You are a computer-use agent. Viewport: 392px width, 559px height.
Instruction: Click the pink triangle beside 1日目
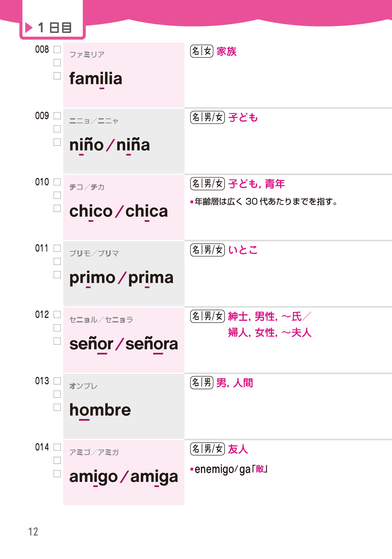(29, 28)
